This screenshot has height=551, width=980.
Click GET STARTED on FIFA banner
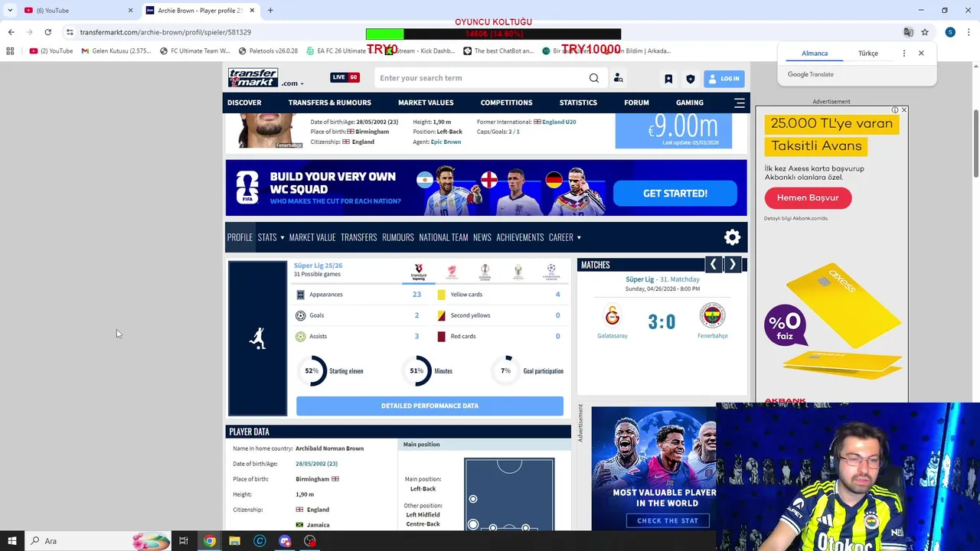point(675,194)
